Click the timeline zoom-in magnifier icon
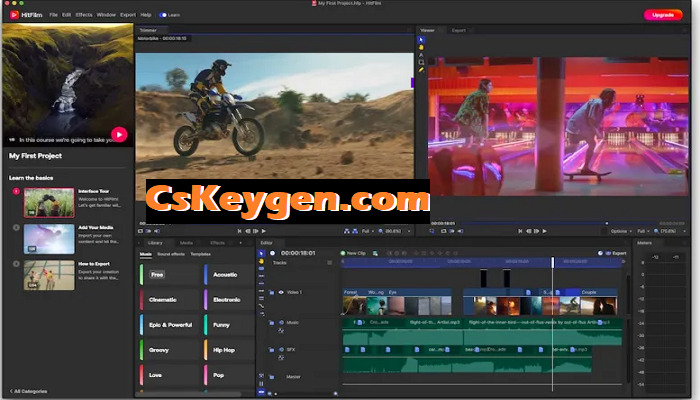 335,394
